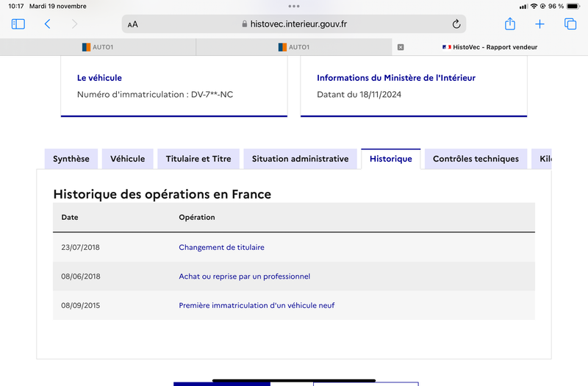Click the date 08/06/2018

tap(81, 276)
